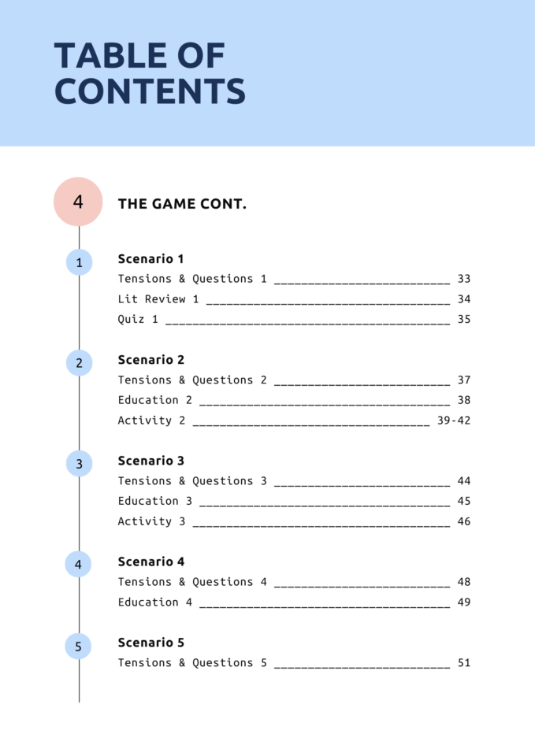Click the blue circle numbered 5
The height and width of the screenshot is (756, 535).
pyautogui.click(x=78, y=646)
